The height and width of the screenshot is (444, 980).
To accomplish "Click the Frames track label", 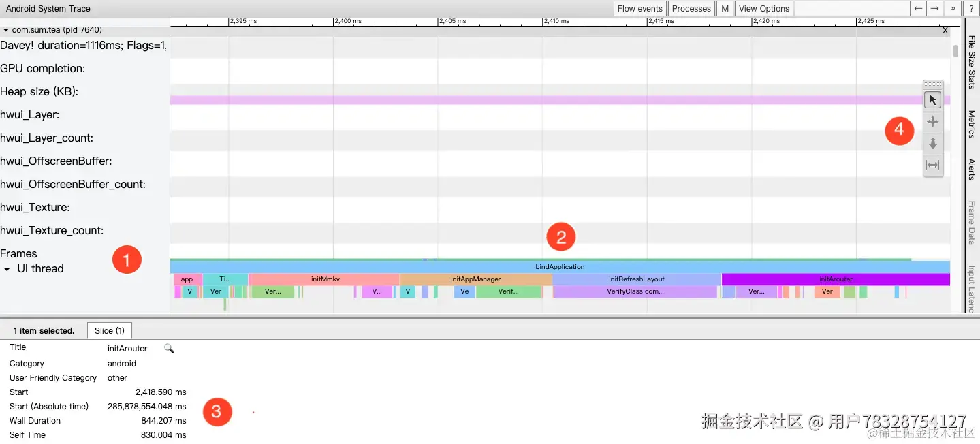I will pyautogui.click(x=19, y=254).
